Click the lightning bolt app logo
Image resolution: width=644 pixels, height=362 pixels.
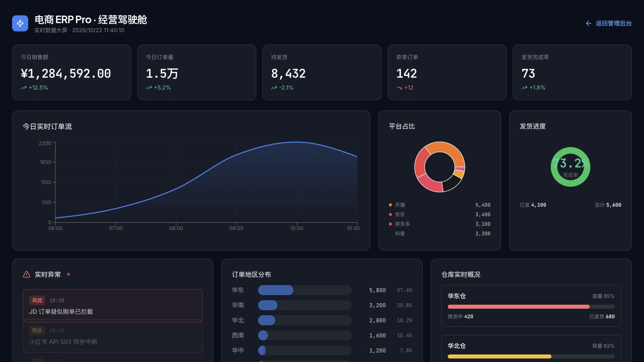point(20,23)
